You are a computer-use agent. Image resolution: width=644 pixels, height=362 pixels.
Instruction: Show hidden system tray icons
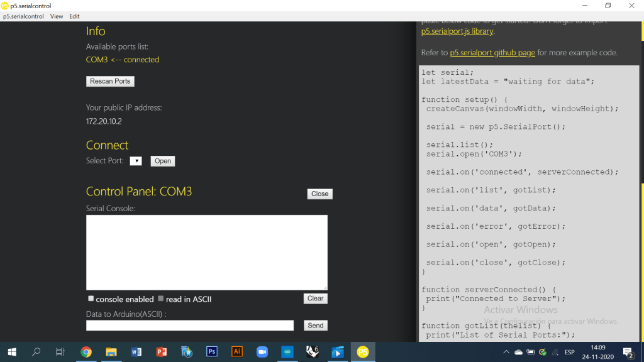(507, 352)
